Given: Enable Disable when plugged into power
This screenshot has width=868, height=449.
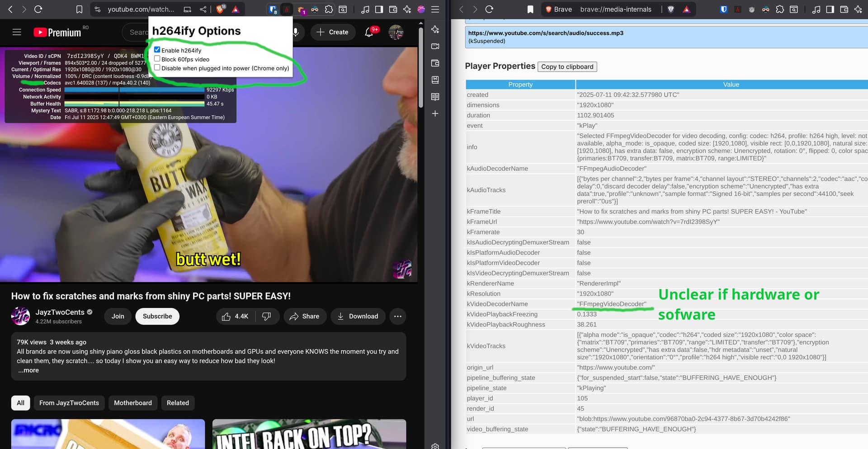Looking at the screenshot, I should 157,68.
